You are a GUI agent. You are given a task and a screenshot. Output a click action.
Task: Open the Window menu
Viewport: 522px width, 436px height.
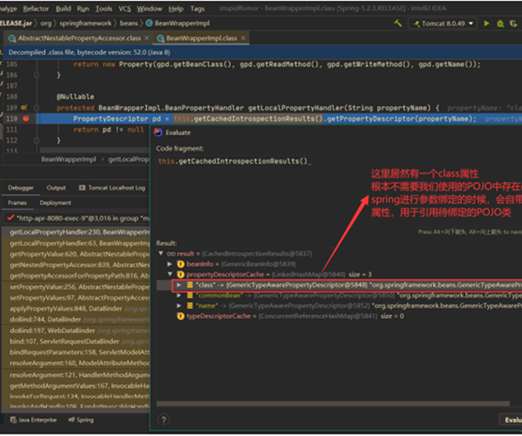coord(149,9)
